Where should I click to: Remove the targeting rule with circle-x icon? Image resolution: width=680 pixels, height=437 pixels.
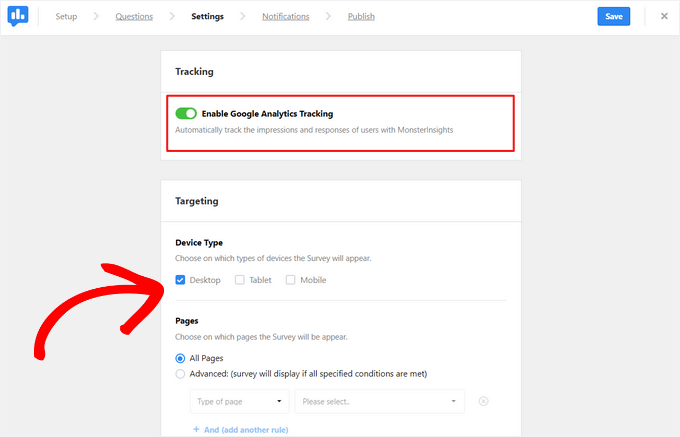click(483, 401)
